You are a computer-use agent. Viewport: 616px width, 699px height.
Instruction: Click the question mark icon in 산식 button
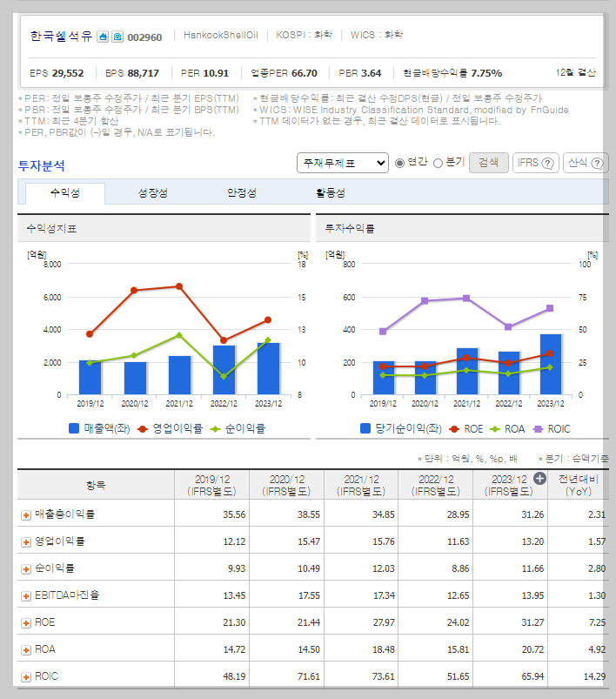[x=597, y=163]
